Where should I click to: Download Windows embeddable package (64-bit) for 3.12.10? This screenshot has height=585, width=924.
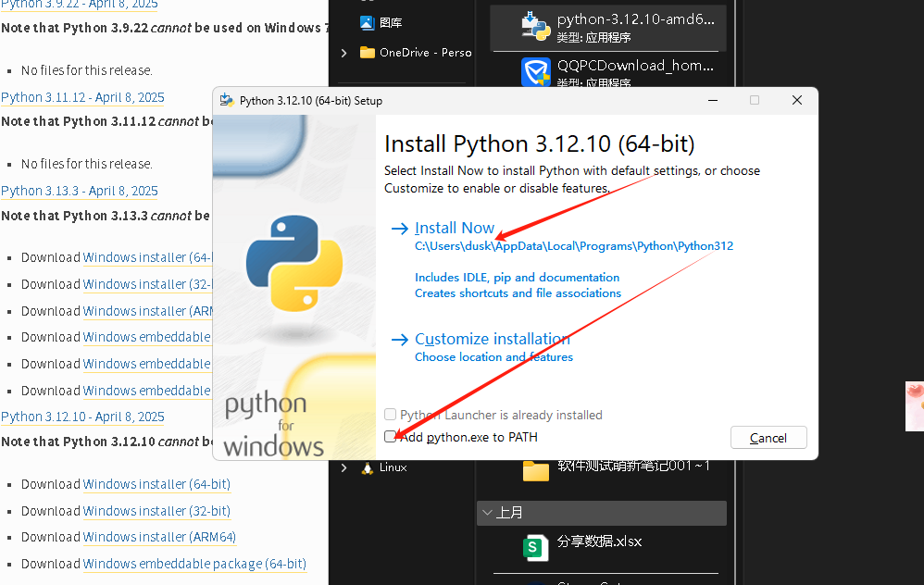point(194,564)
